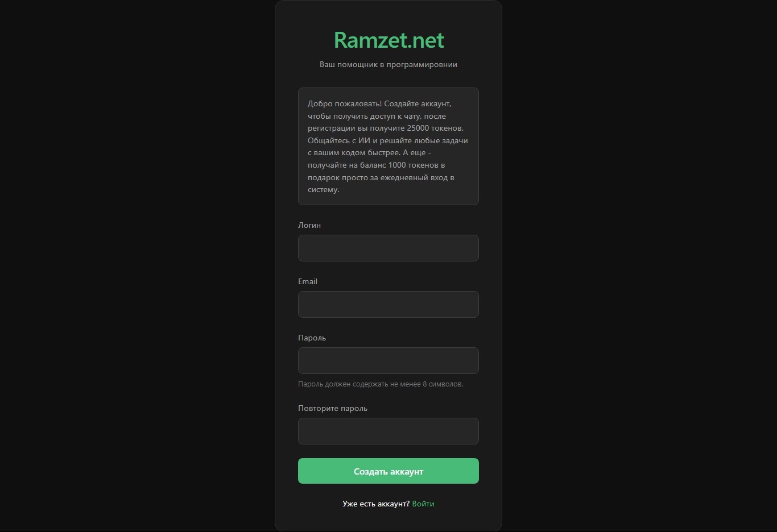Click the Добро пожаловать welcome message box
The image size is (777, 532).
pyautogui.click(x=388, y=146)
